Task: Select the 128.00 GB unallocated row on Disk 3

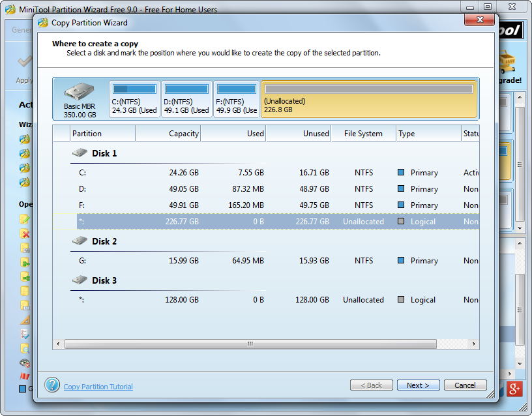Action: pos(266,300)
